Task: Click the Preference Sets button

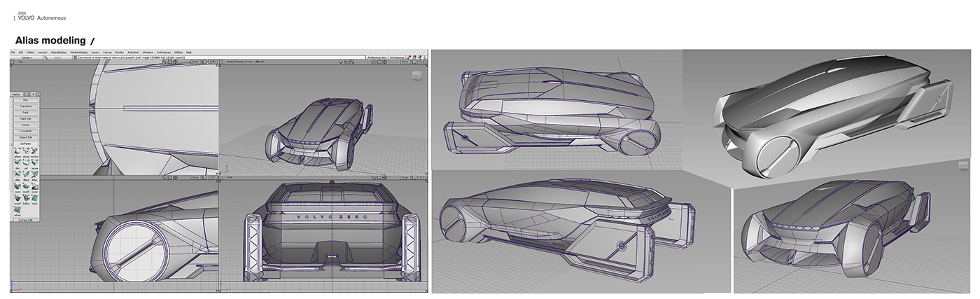Action: coord(377,57)
